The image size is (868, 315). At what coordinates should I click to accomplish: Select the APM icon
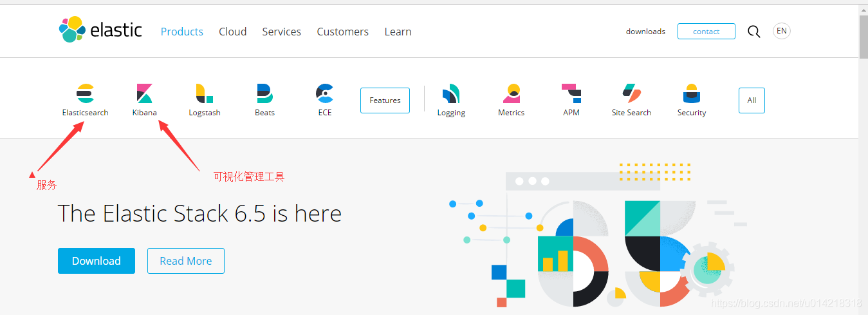(571, 93)
